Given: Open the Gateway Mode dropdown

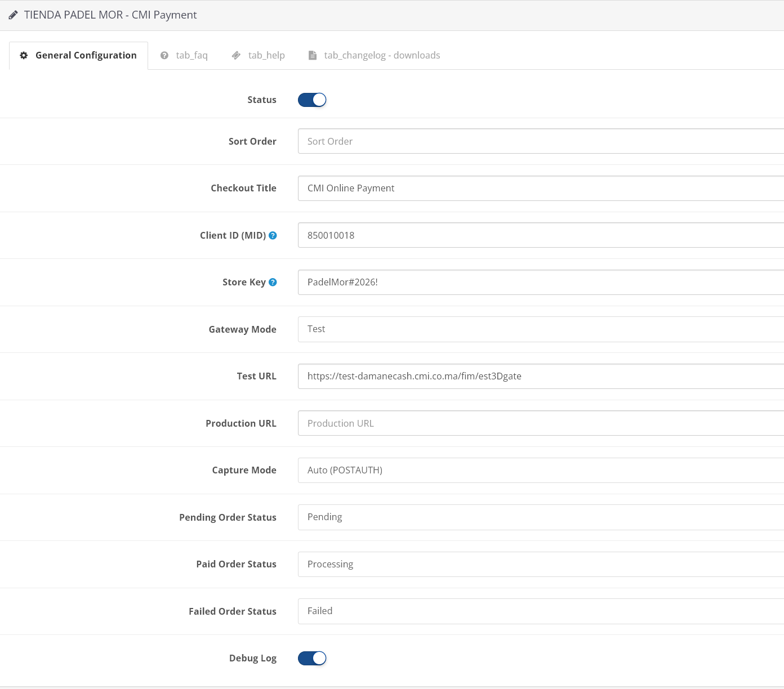Looking at the screenshot, I should [541, 329].
